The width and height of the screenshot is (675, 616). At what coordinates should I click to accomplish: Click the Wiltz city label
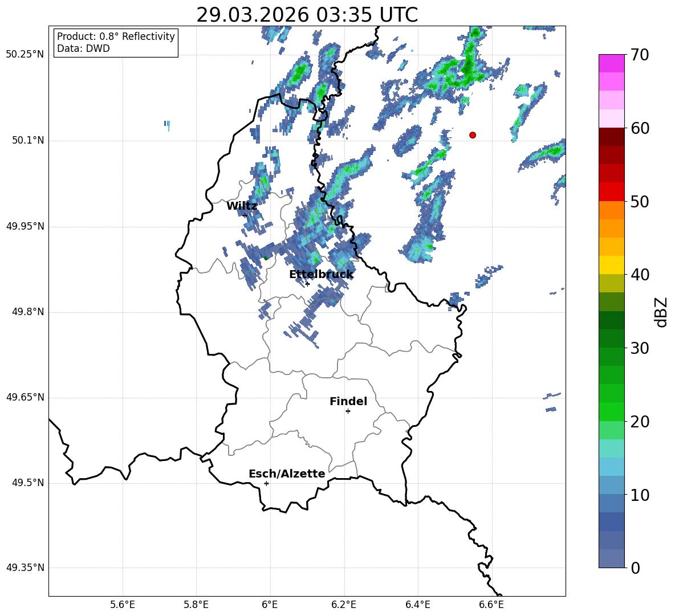[242, 206]
